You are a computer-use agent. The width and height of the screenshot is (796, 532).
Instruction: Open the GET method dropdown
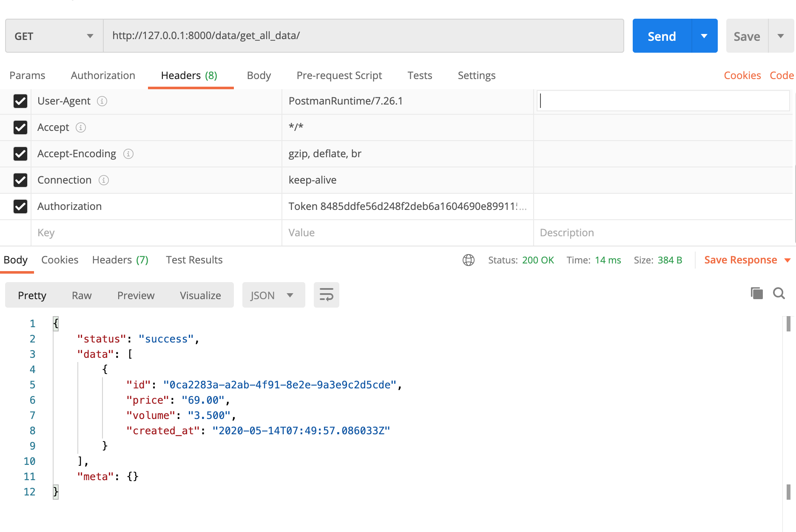[x=54, y=36]
